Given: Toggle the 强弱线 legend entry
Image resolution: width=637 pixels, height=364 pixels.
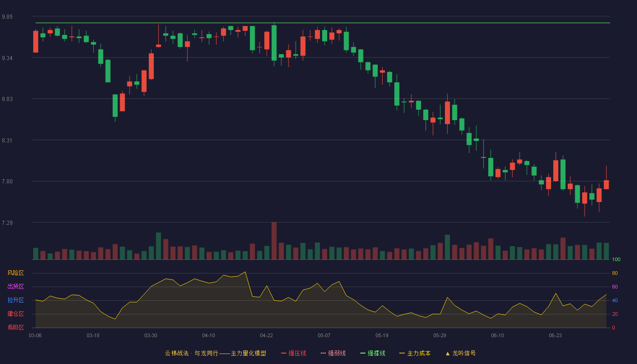Looking at the screenshot, I should pyautogui.click(x=333, y=353).
